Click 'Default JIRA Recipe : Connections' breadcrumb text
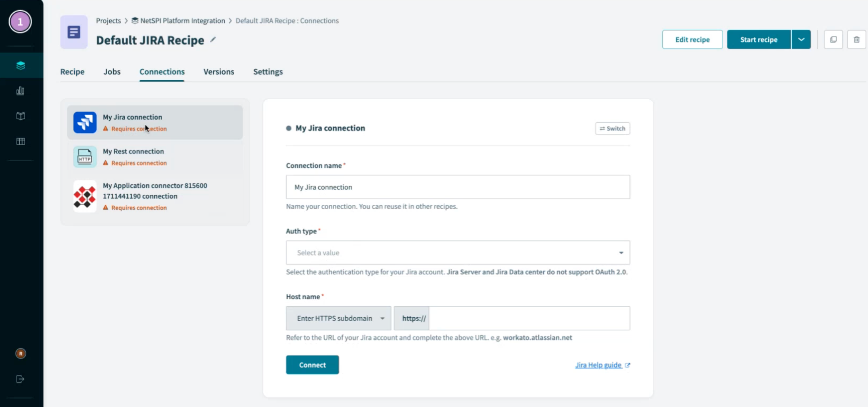Image resolution: width=868 pixels, height=407 pixels. tap(287, 21)
